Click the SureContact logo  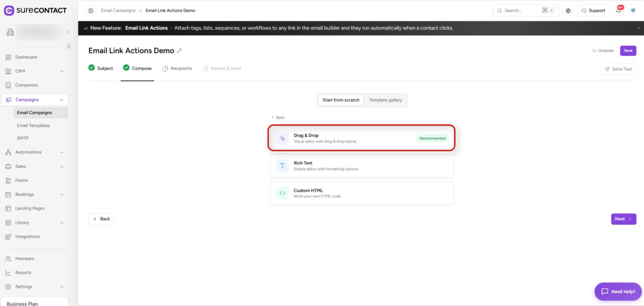(35, 10)
